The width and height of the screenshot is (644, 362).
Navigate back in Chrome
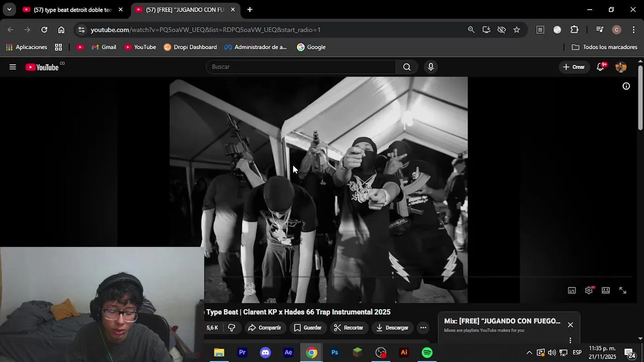click(x=11, y=30)
